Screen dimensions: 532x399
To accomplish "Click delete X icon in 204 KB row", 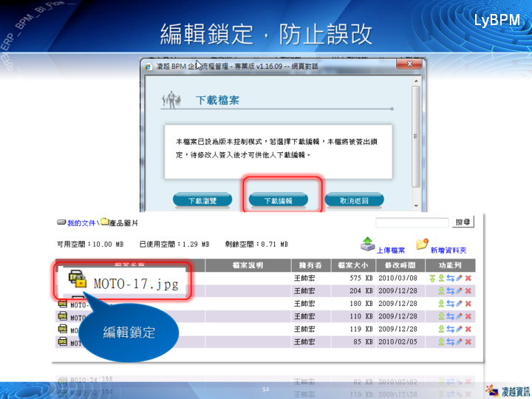I will coord(468,291).
